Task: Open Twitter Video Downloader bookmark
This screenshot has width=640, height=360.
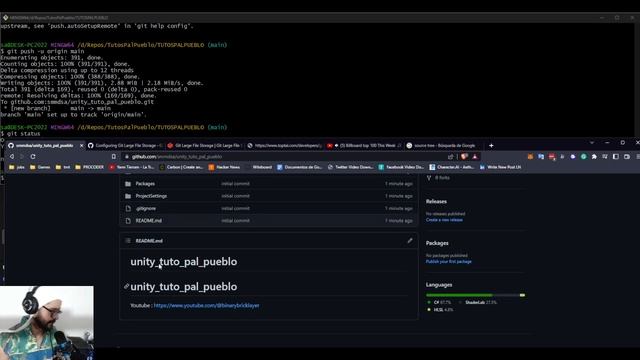Action: (x=351, y=167)
